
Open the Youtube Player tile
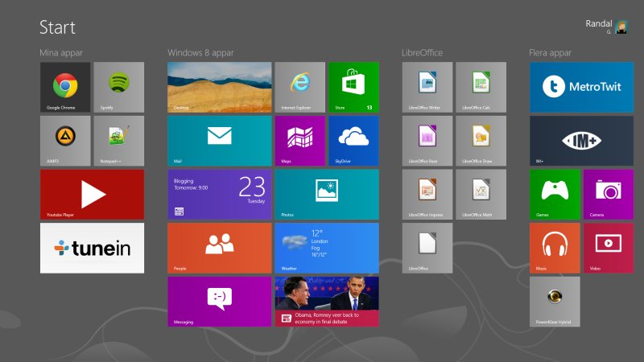tap(92, 194)
